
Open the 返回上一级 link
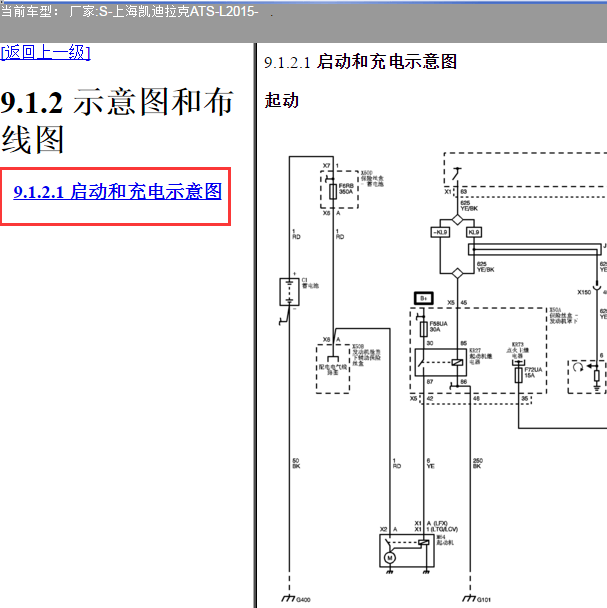point(45,52)
